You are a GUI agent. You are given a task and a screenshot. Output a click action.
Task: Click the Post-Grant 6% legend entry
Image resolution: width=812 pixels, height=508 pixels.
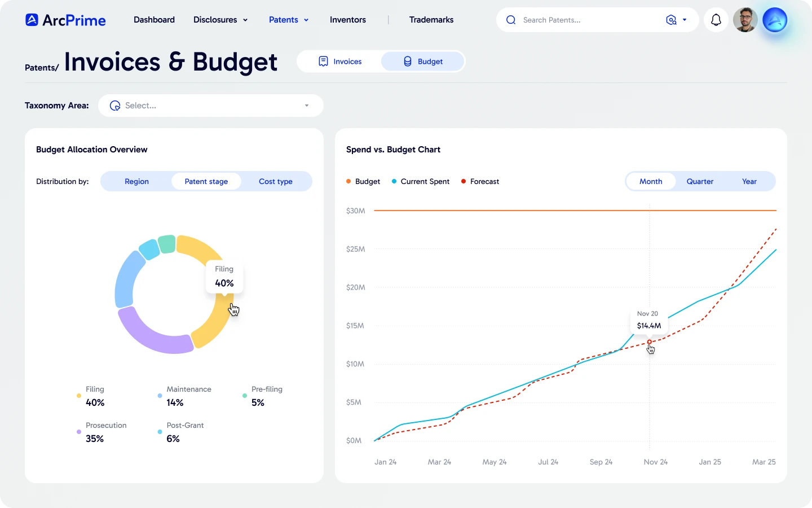pyautogui.click(x=180, y=432)
